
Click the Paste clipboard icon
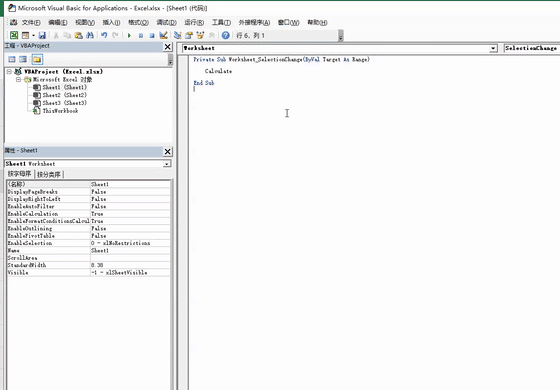tap(78, 35)
